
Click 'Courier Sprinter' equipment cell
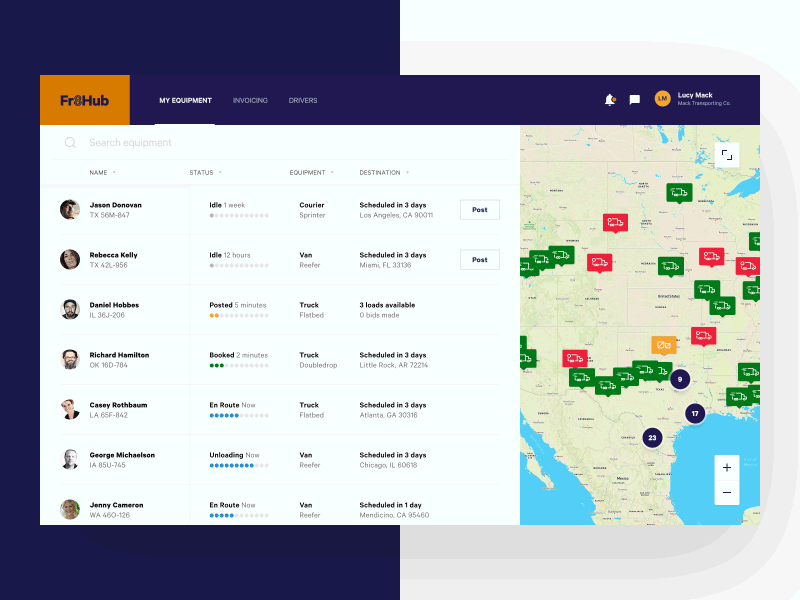click(x=312, y=210)
